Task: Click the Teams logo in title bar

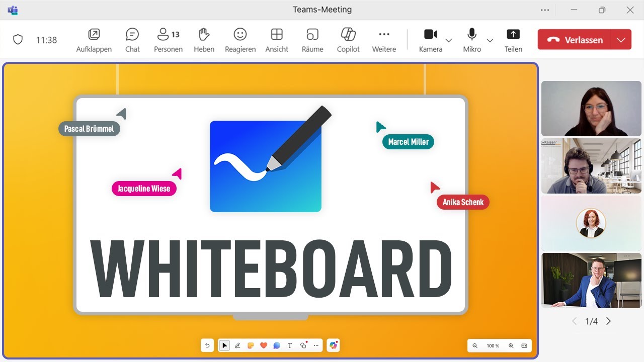Action: point(13,10)
